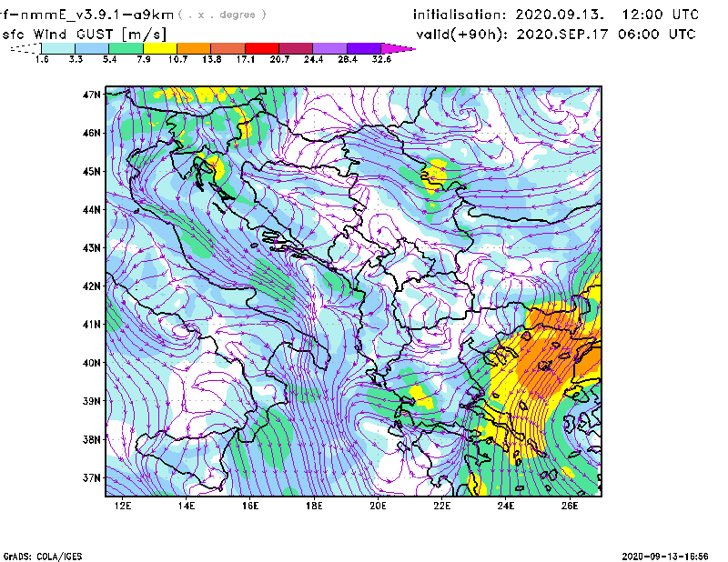The width and height of the screenshot is (728, 562).
Task: Click the 47N latitude label
Action: pyautogui.click(x=92, y=95)
